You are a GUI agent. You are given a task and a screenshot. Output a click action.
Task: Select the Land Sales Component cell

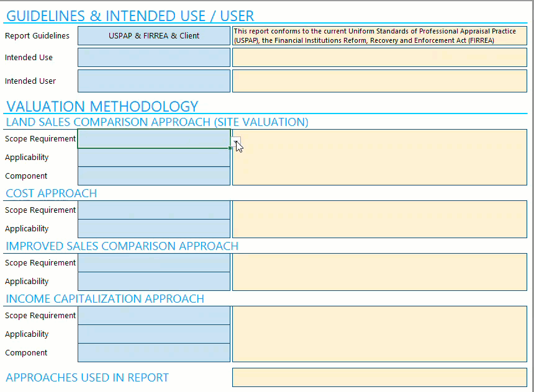click(x=154, y=176)
